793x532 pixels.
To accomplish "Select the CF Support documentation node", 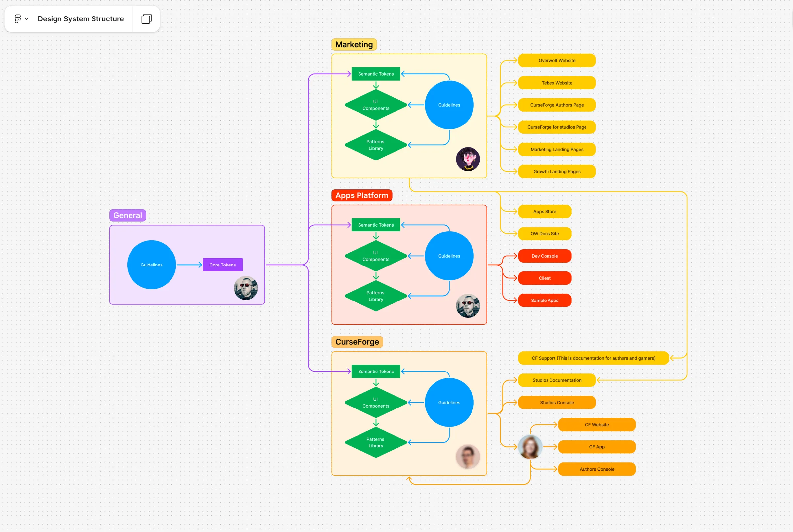I will pos(594,358).
